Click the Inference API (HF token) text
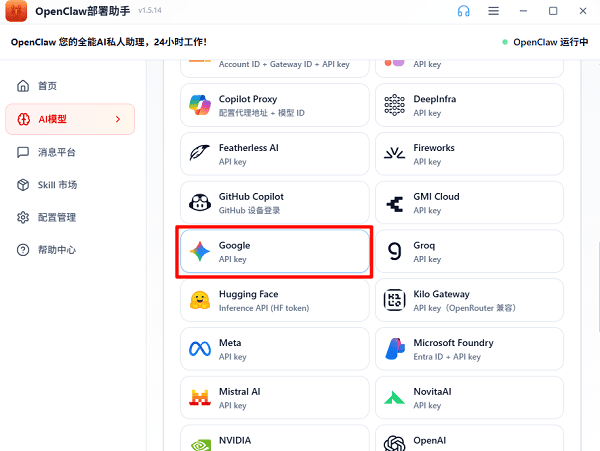The image size is (600, 451). (x=264, y=308)
